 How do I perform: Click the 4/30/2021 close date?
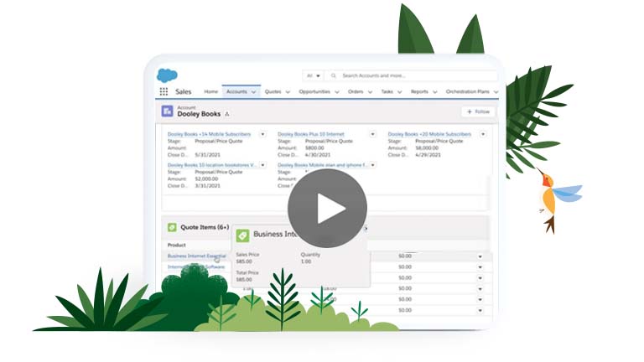tap(318, 155)
